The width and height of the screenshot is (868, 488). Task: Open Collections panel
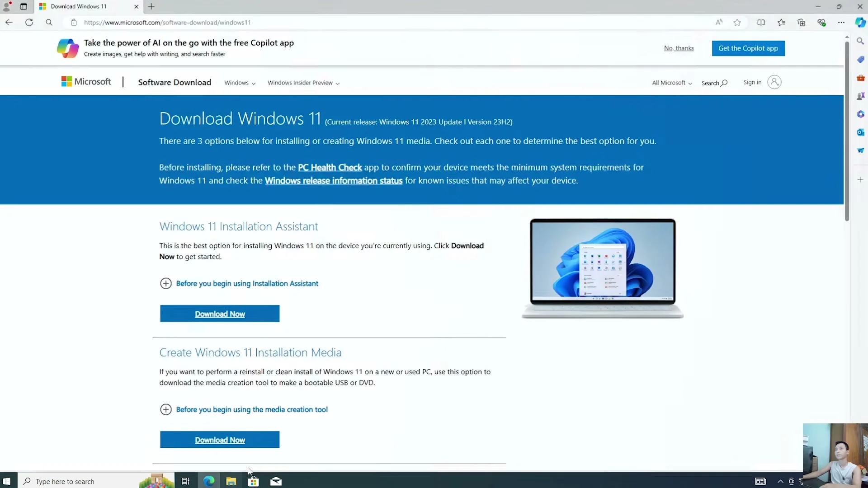click(802, 22)
